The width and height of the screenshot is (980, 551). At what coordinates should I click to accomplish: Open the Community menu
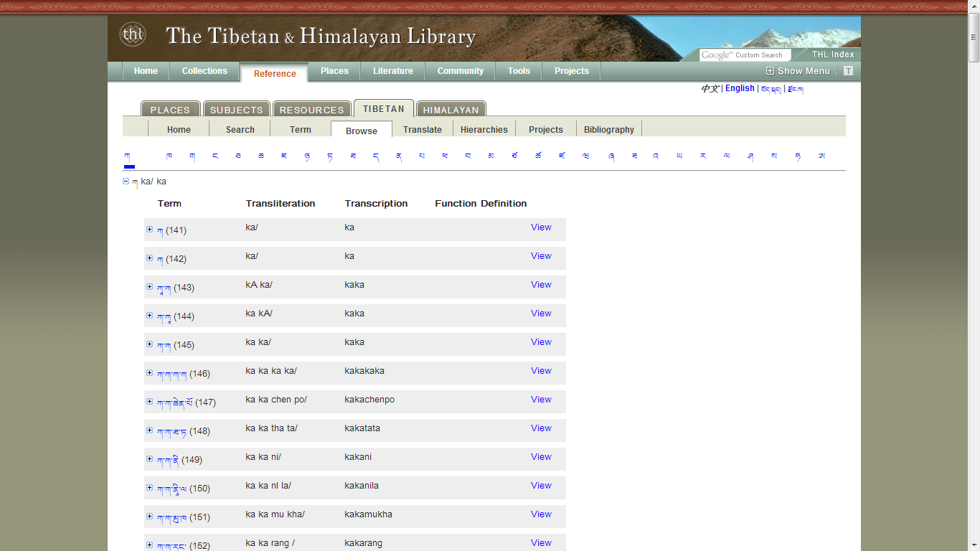coord(460,71)
